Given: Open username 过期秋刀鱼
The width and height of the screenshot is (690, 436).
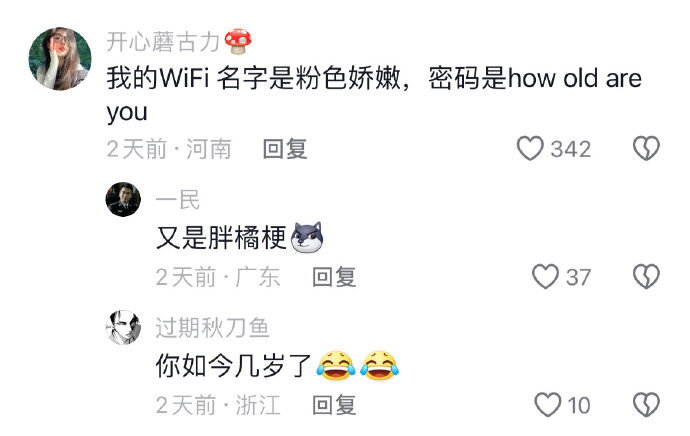Looking at the screenshot, I should click(212, 328).
